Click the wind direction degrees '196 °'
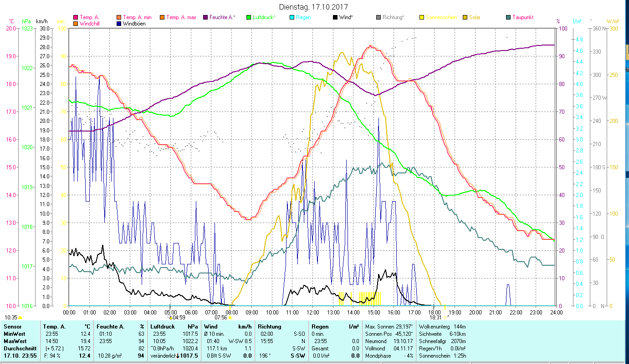The image size is (629, 364). (x=265, y=356)
